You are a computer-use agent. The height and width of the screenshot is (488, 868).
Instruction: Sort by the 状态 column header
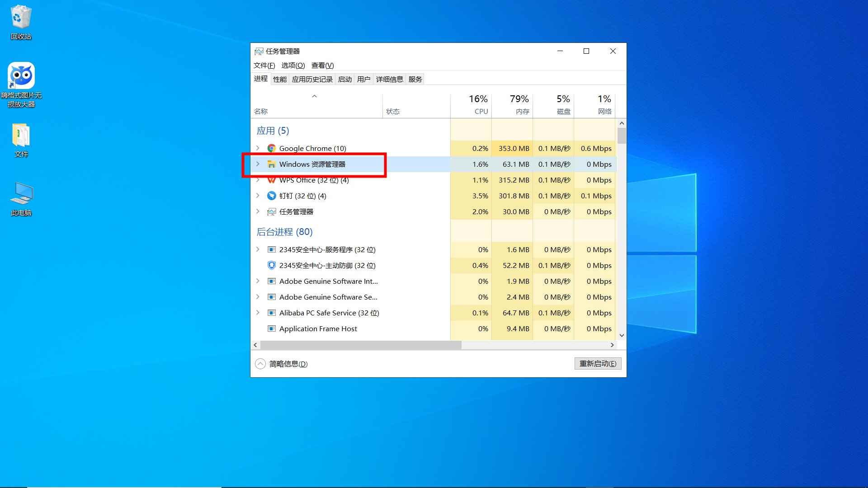[416, 105]
